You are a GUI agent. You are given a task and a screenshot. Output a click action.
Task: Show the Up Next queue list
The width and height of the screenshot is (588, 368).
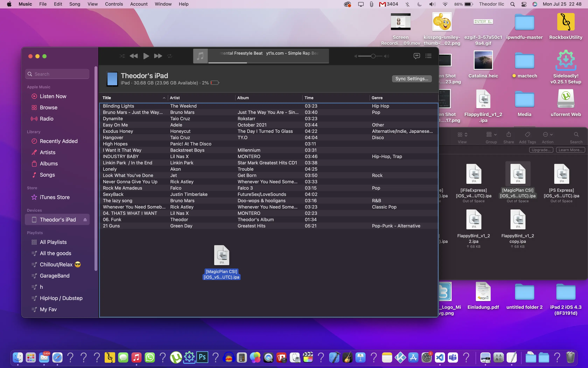(429, 56)
